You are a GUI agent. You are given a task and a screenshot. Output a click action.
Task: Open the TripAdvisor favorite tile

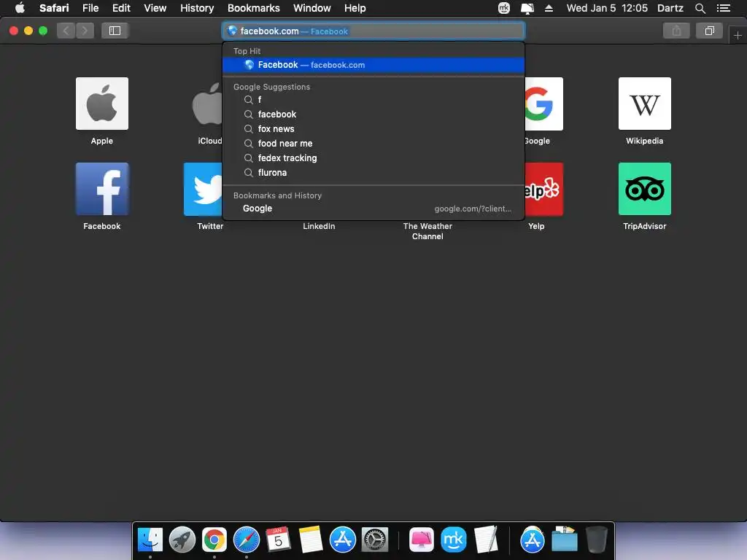point(645,189)
